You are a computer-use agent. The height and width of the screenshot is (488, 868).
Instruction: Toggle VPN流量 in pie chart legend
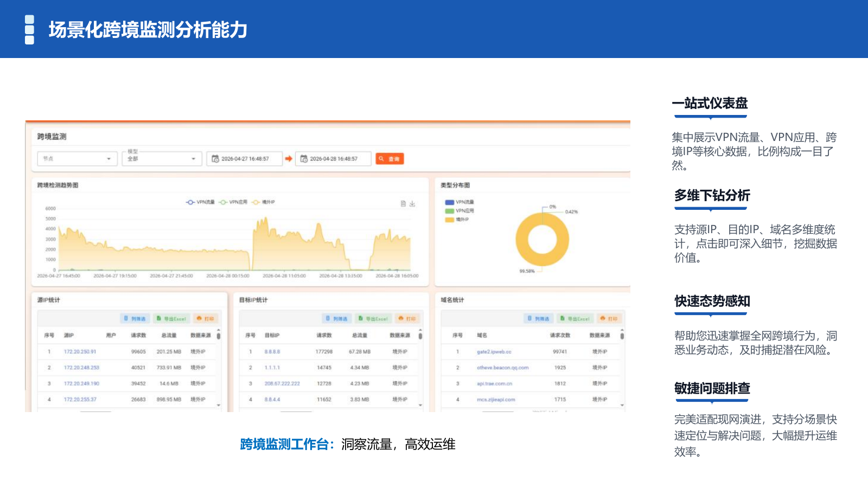[459, 202]
